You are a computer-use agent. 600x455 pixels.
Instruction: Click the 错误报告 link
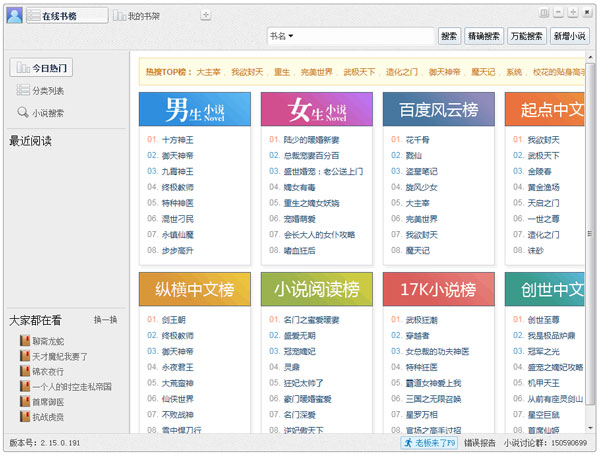tap(480, 443)
